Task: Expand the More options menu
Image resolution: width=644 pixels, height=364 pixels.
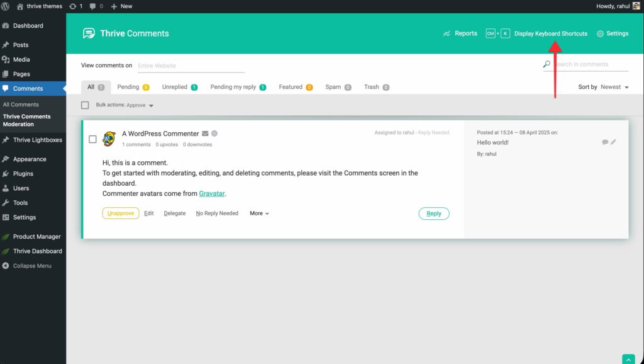Action: tap(259, 213)
